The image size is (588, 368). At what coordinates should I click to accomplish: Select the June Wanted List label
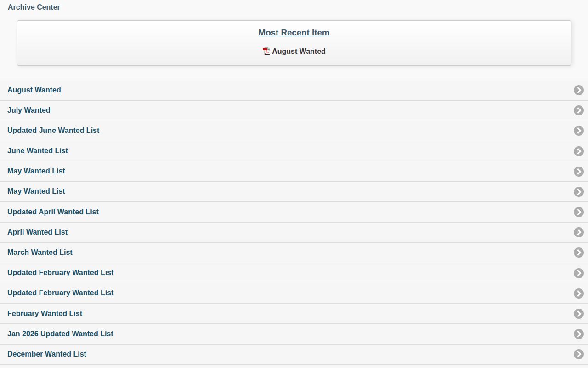pyautogui.click(x=38, y=150)
